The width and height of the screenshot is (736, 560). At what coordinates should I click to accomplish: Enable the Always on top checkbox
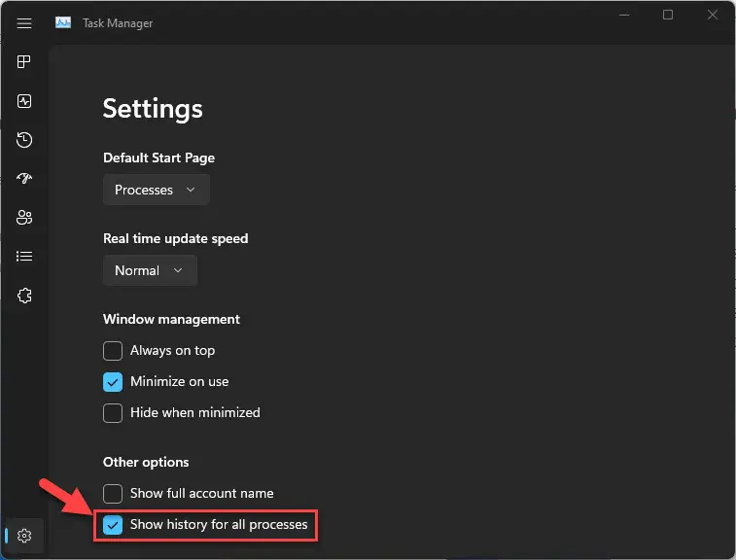point(113,351)
